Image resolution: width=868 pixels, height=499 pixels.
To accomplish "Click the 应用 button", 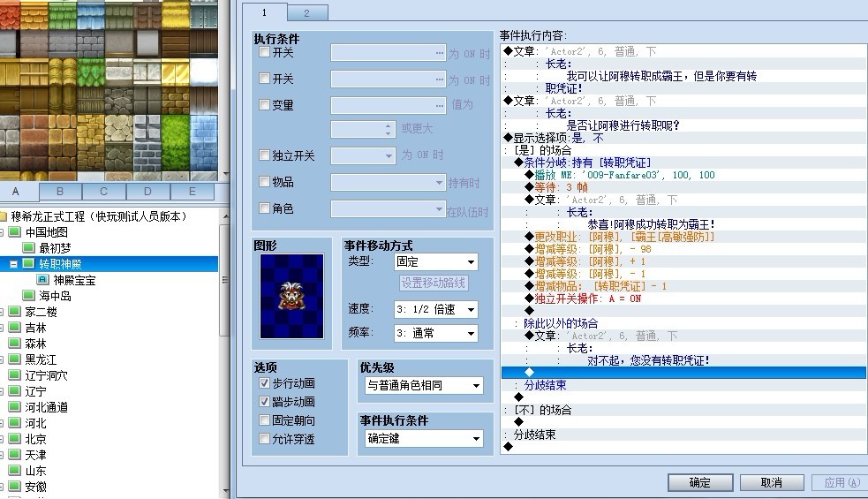I will [x=842, y=482].
